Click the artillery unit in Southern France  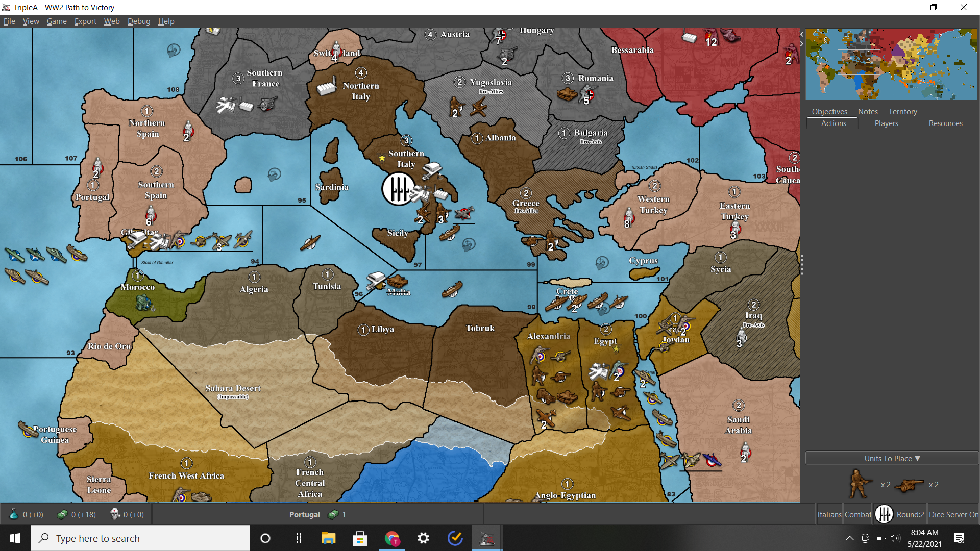[x=268, y=105]
